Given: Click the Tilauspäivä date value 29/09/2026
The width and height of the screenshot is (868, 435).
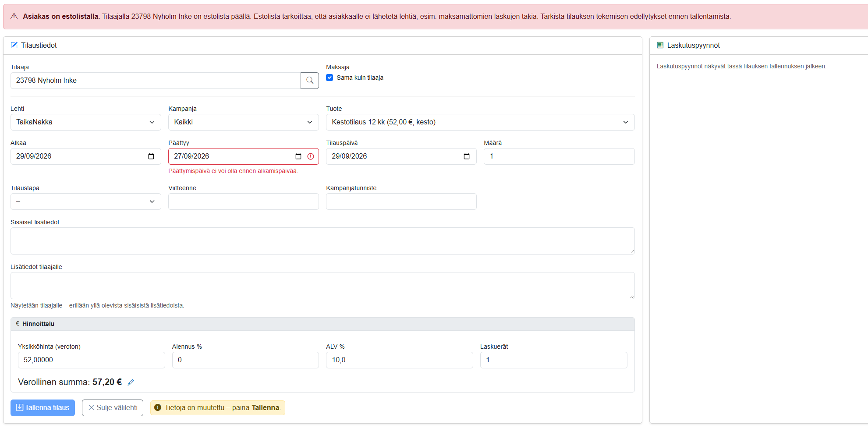Looking at the screenshot, I should point(349,156).
